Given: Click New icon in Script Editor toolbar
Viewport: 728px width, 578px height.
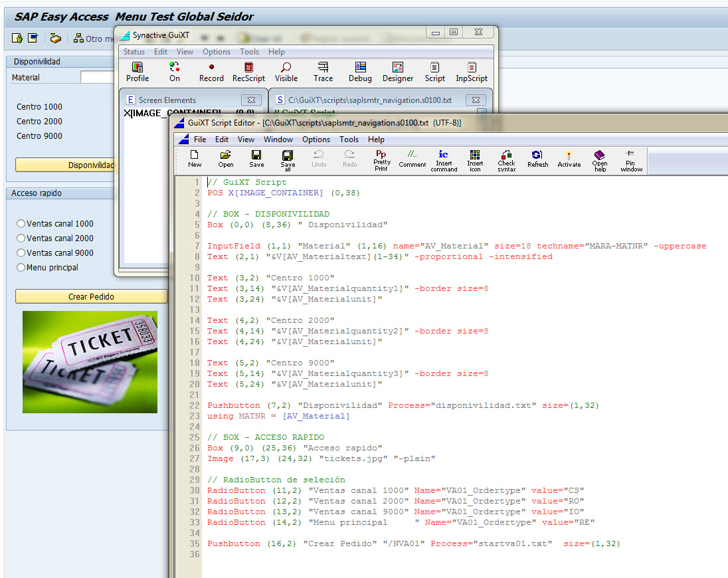Looking at the screenshot, I should (195, 159).
